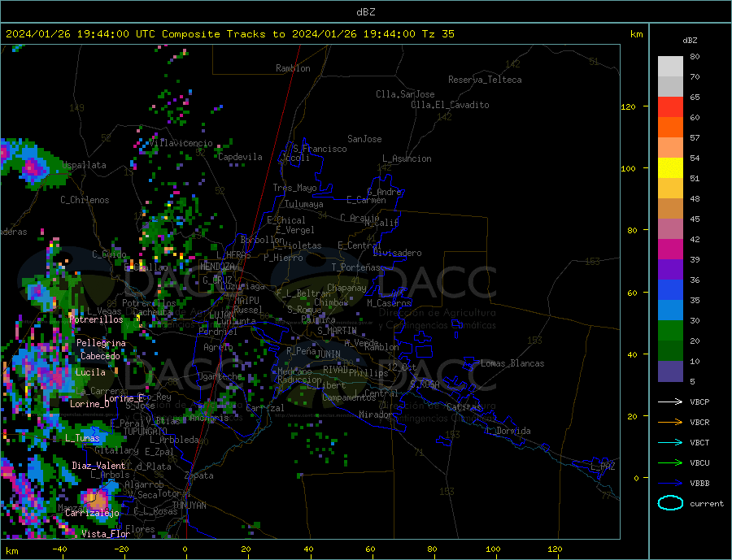Click the 'TUNUYAN' map label
732x560 pixels.
point(189,506)
